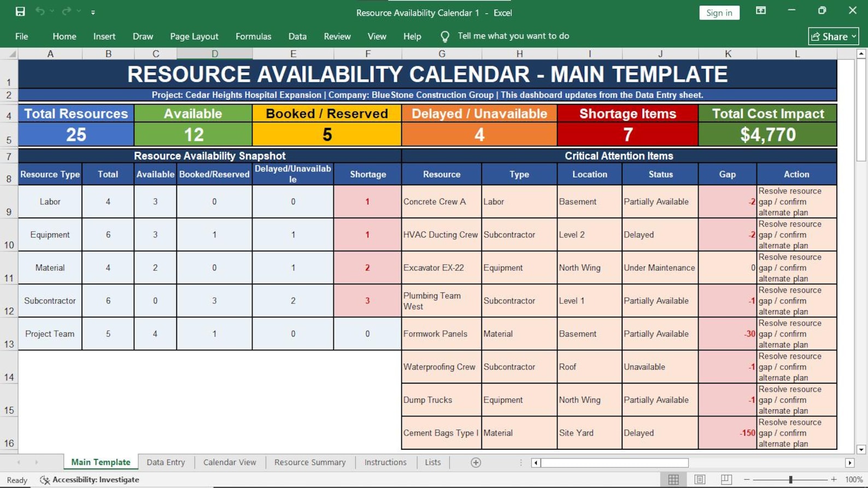
Task: Switch to the Instructions sheet tab
Action: pos(385,462)
